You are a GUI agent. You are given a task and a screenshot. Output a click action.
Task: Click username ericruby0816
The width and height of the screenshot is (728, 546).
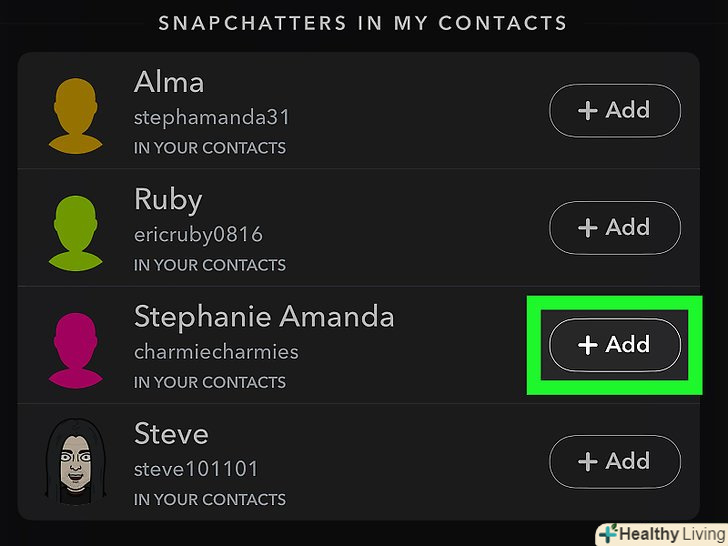[x=198, y=235]
